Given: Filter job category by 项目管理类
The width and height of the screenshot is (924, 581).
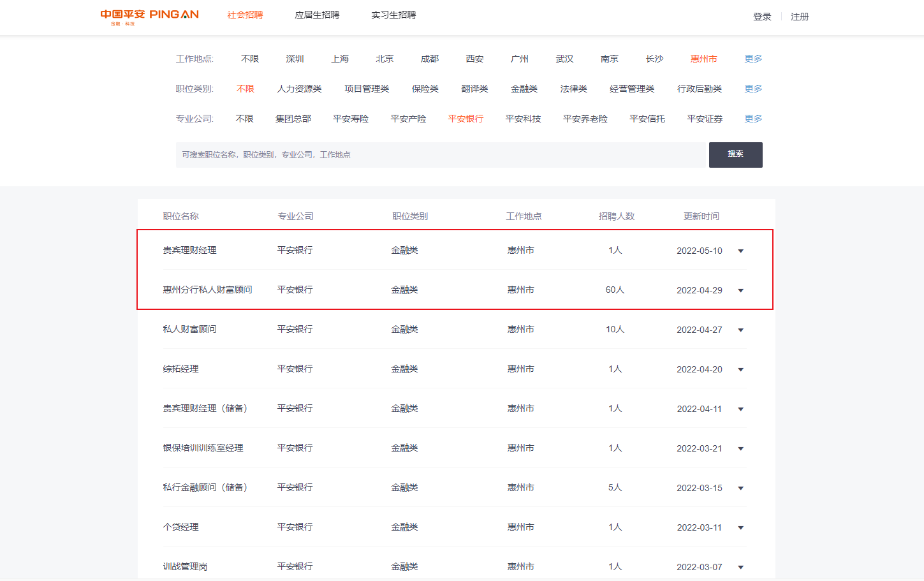Looking at the screenshot, I should pyautogui.click(x=367, y=89).
